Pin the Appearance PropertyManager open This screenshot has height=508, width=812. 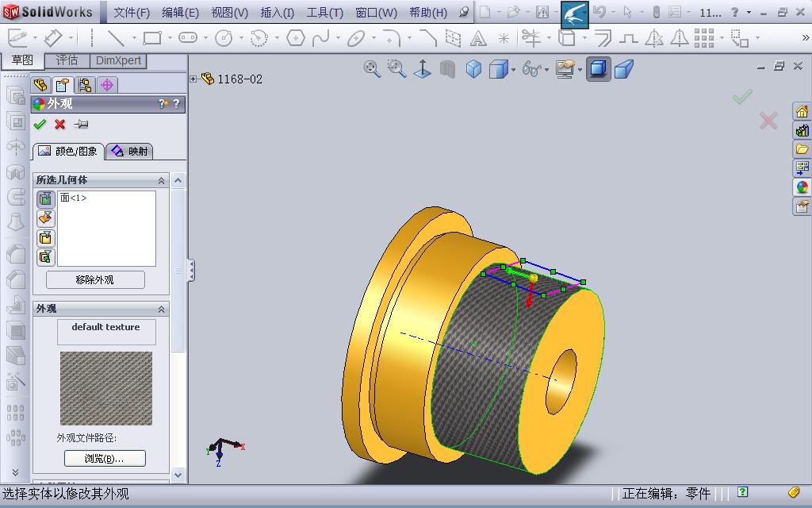click(x=82, y=125)
